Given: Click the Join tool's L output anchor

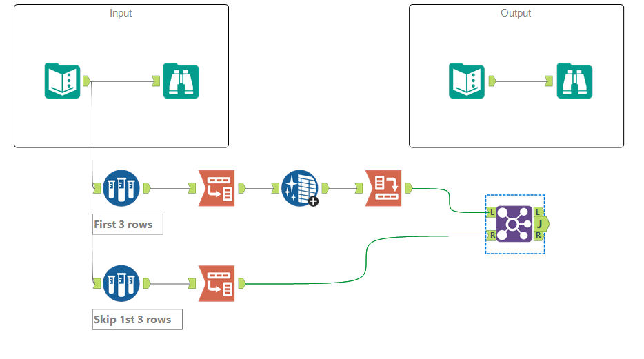Looking at the screenshot, I should [539, 212].
